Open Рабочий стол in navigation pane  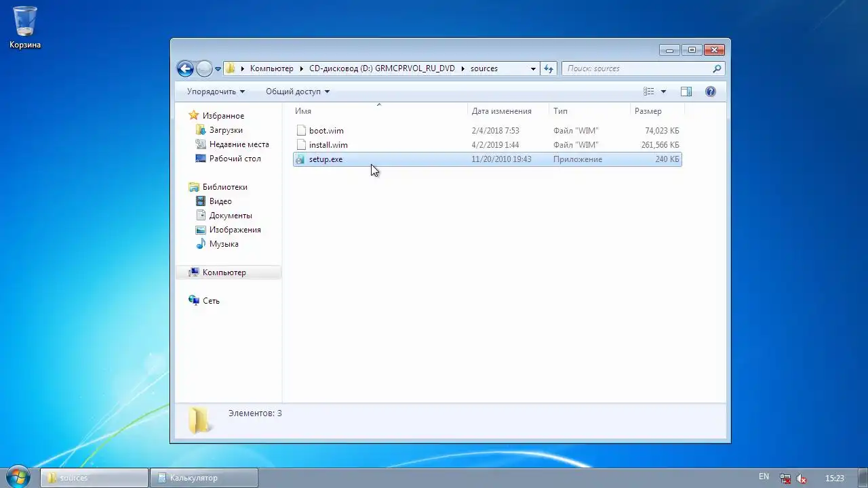(x=235, y=159)
